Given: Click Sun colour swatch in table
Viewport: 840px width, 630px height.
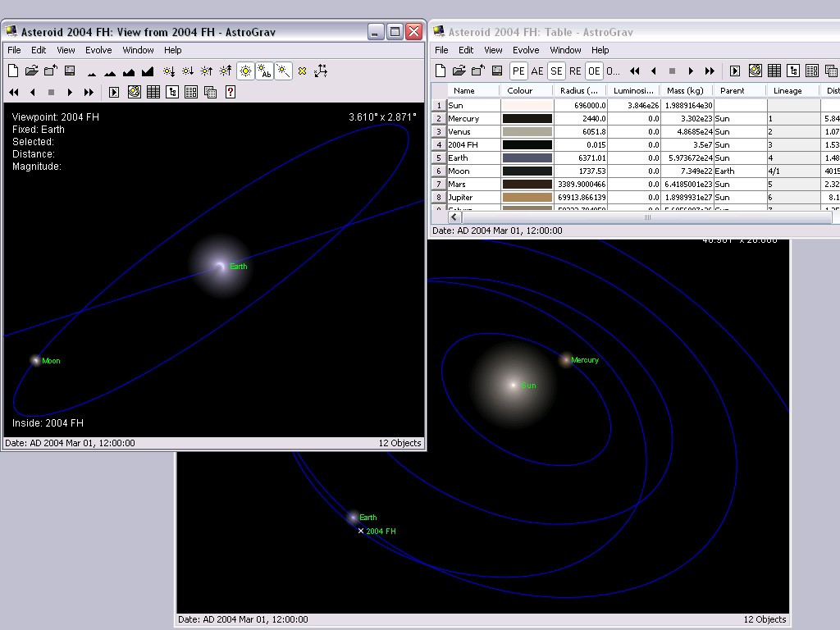Looking at the screenshot, I should point(527,105).
